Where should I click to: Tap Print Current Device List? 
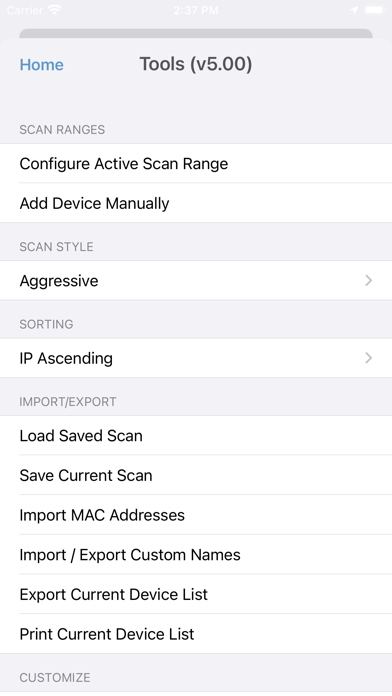[x=196, y=634]
